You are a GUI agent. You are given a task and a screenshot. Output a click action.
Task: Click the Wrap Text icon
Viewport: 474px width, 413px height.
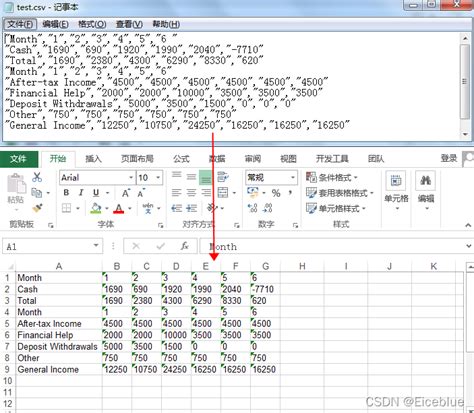pyautogui.click(x=222, y=177)
